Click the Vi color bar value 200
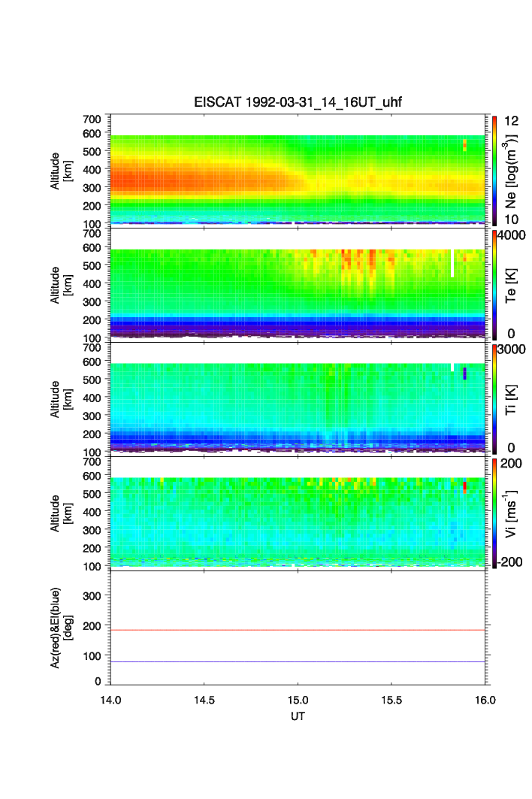Image resolution: width=532 pixels, height=799 pixels. click(x=511, y=463)
